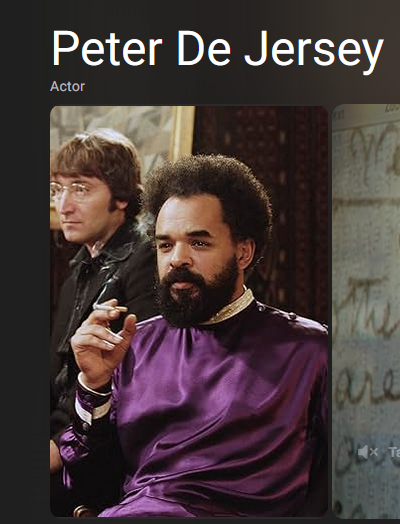This screenshot has width=400, height=524.
Task: Click the word "Peter" in the title
Action: (107, 48)
